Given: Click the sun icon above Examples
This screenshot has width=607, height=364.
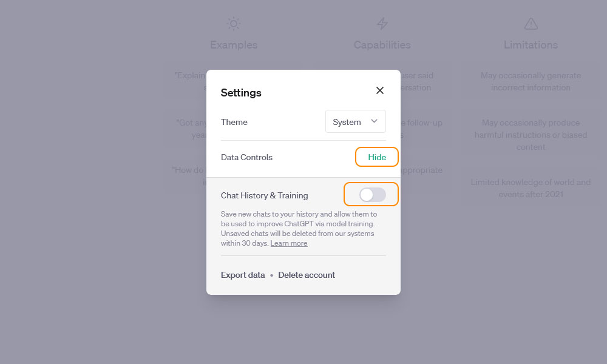Looking at the screenshot, I should pos(234,24).
